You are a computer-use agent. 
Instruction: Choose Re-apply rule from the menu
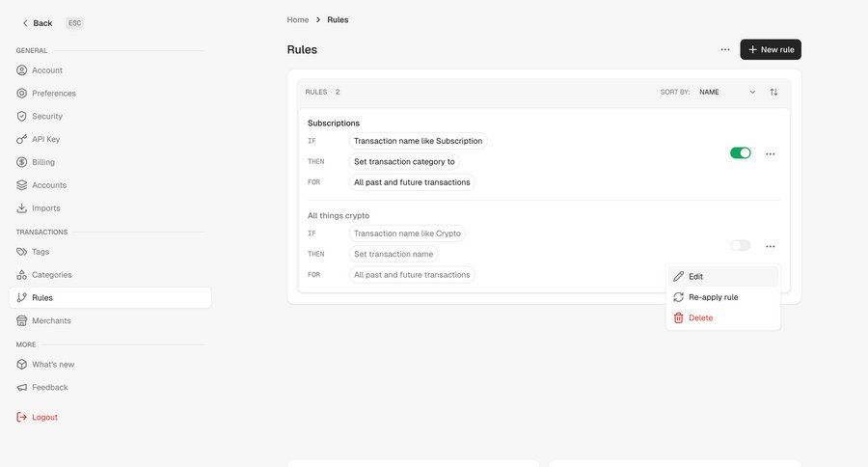point(723,297)
